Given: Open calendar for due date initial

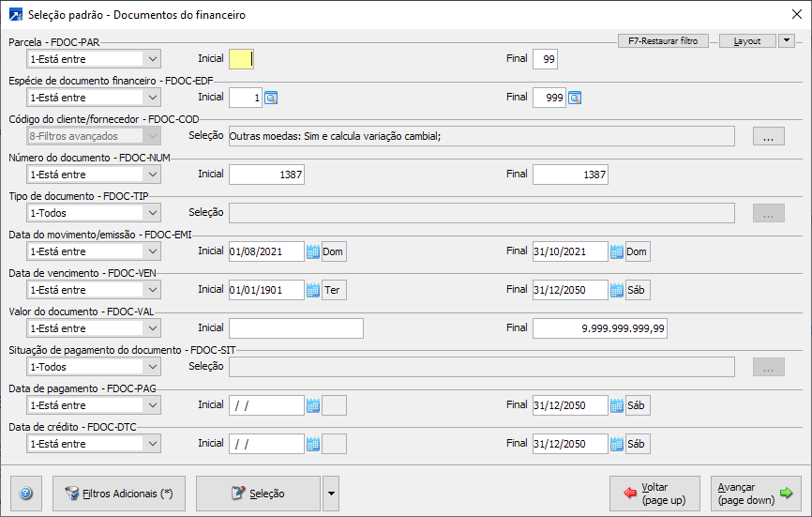Looking at the screenshot, I should [313, 290].
